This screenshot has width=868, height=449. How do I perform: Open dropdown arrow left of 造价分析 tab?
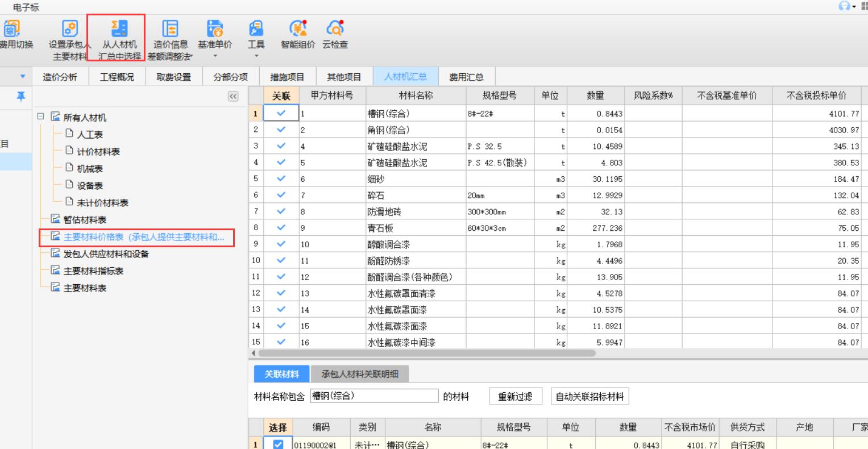pos(23,77)
